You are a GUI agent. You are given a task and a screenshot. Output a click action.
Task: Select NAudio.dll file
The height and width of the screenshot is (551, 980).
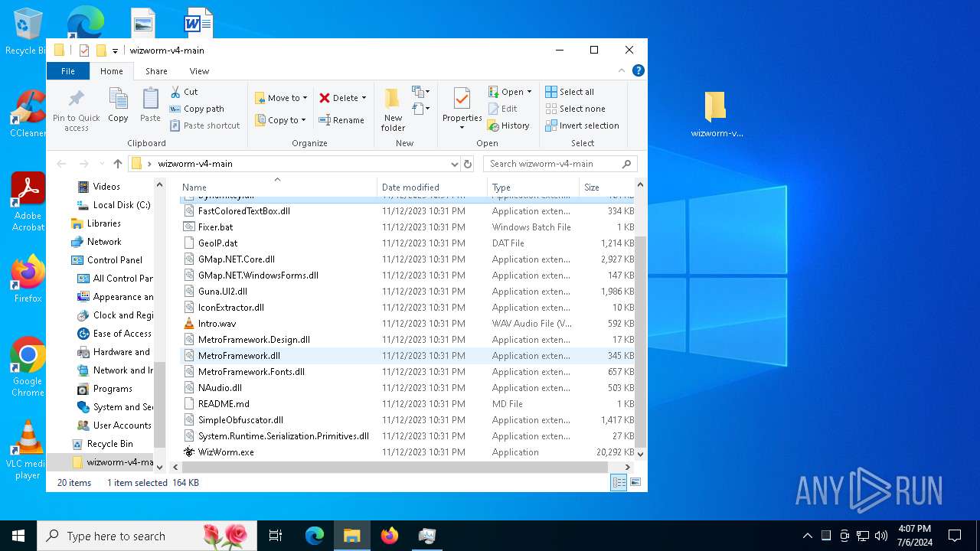click(x=220, y=388)
